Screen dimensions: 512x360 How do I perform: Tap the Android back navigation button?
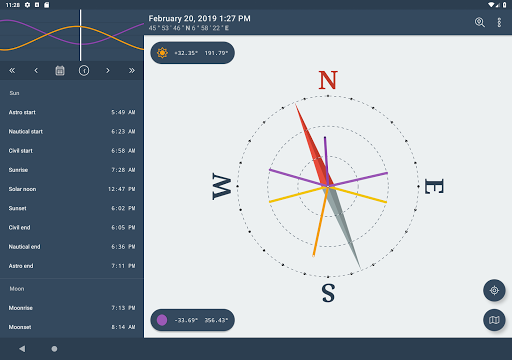22,349
